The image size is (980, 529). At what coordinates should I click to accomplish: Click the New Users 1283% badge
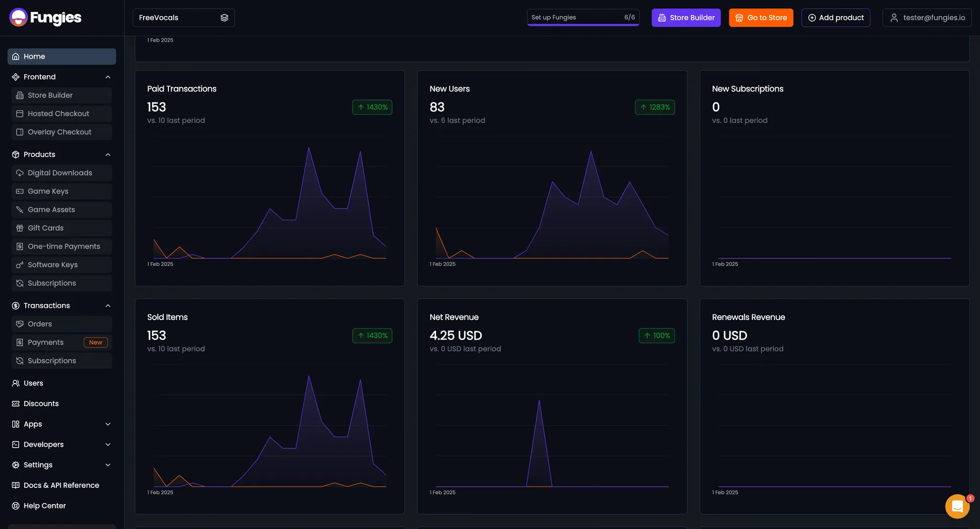[x=655, y=107]
